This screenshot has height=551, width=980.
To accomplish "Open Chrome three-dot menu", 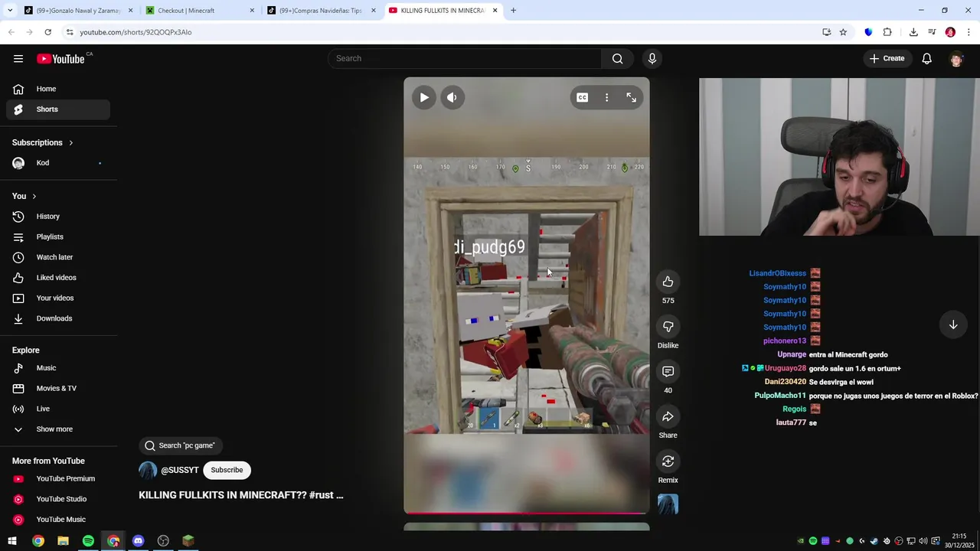I will tap(969, 32).
